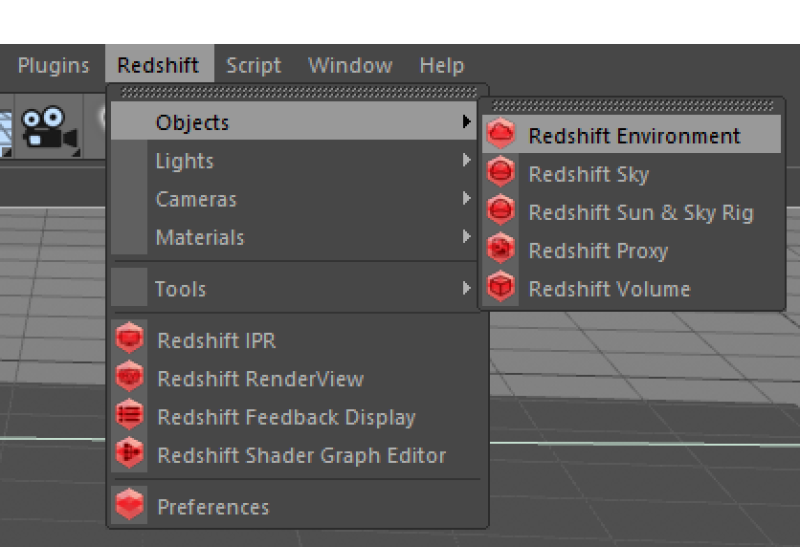Image resolution: width=800 pixels, height=547 pixels.
Task: Choose Redshift Volume from the submenu
Action: [x=631, y=288]
